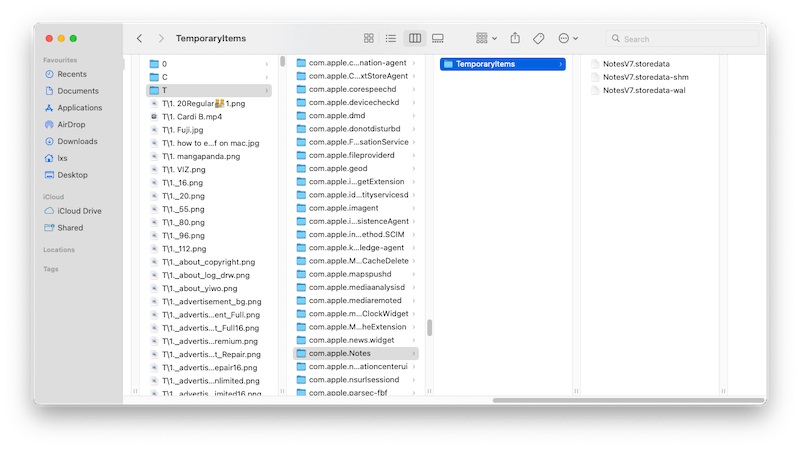Select the NotesV7.storedata file
Screen dimensions: 800x449
pyautogui.click(x=636, y=64)
